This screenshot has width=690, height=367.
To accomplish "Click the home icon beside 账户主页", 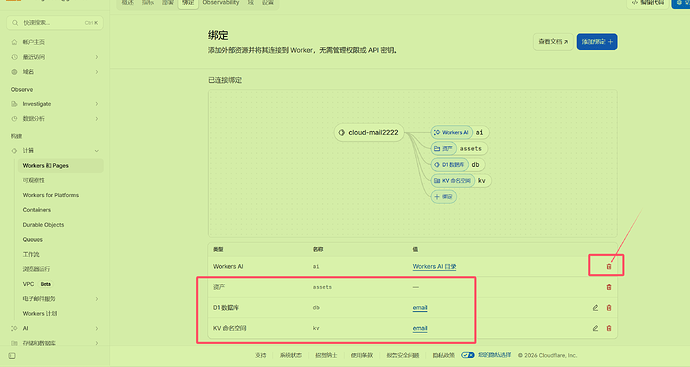I will coord(15,42).
